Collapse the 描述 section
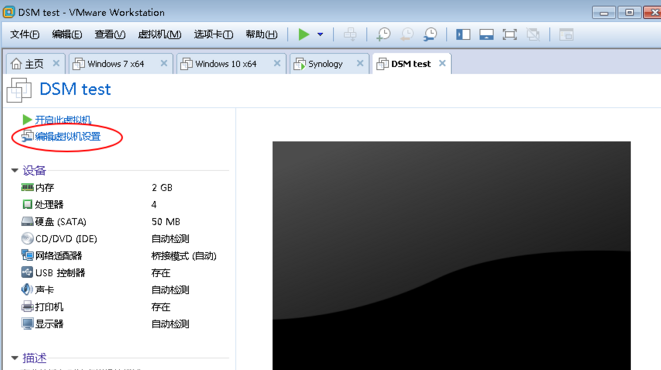The width and height of the screenshot is (661, 370). [15, 358]
